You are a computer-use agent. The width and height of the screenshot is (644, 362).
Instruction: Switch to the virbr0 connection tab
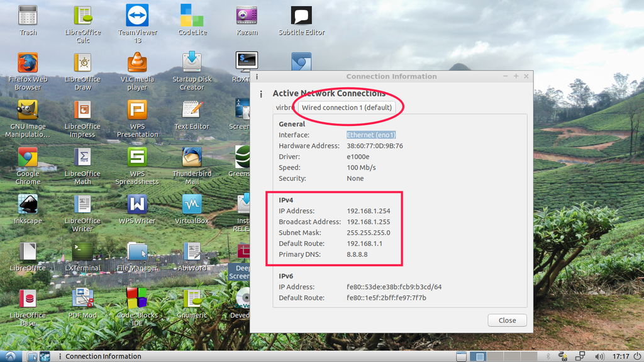[x=284, y=107]
